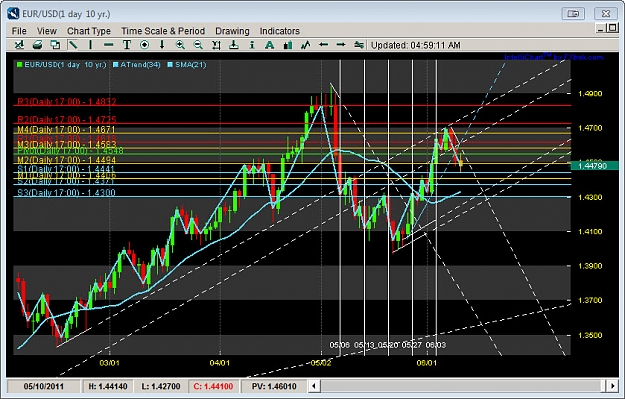Click the H: 1.44140 status field
625x399 pixels.
pyautogui.click(x=108, y=386)
